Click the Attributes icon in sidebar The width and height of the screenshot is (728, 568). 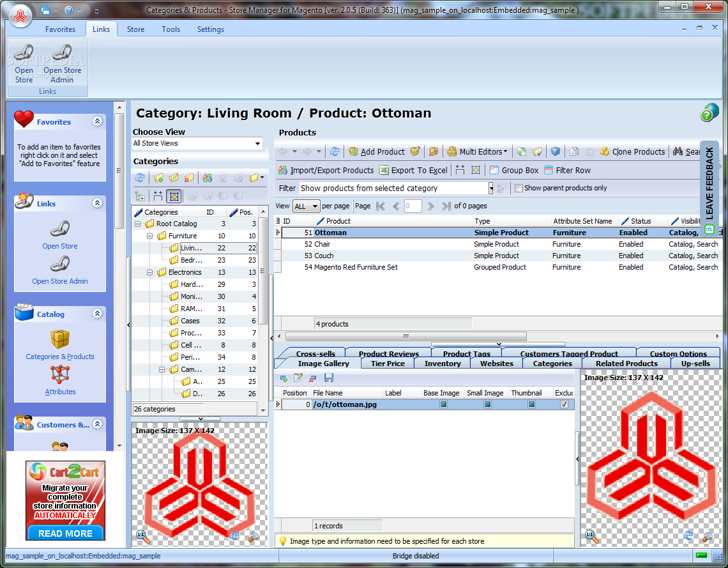[x=60, y=374]
